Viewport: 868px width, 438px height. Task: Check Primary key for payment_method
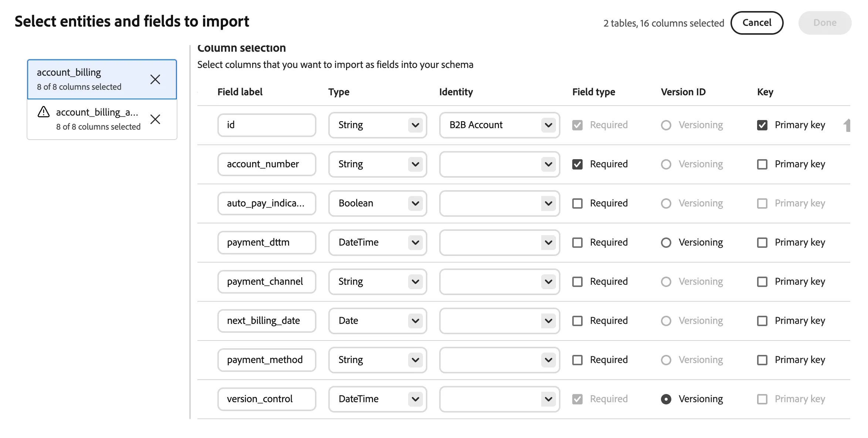click(762, 360)
